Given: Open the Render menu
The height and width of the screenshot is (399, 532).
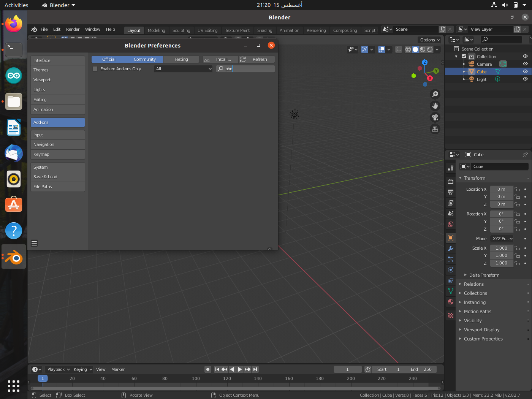Looking at the screenshot, I should [73, 29].
